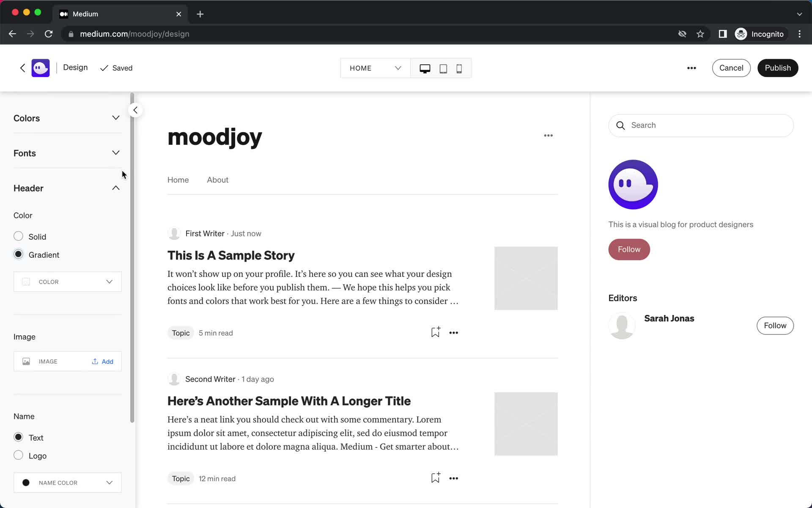
Task: Select the mobile view icon
Action: (459, 68)
